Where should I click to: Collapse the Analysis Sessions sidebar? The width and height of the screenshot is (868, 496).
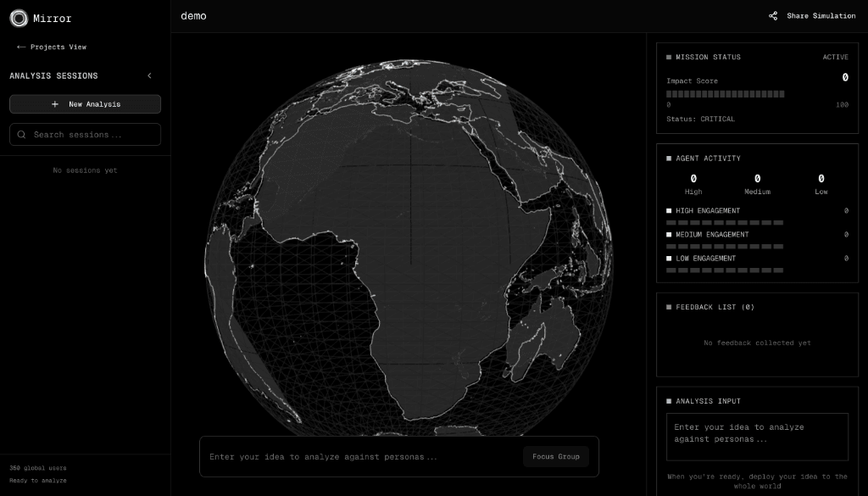tap(150, 76)
